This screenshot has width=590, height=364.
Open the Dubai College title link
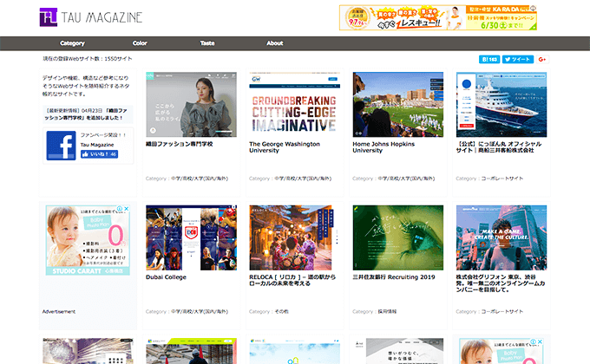coord(166,277)
